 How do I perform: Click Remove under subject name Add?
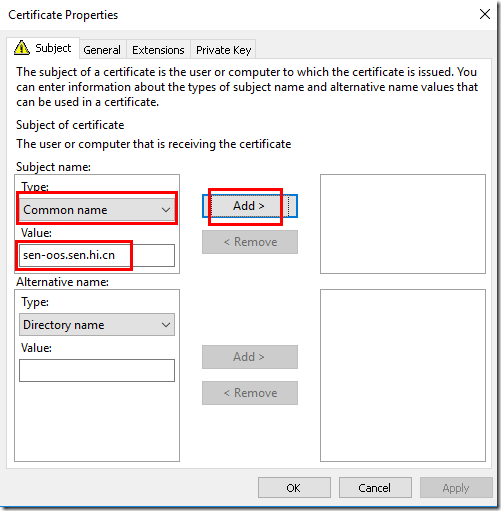[250, 242]
